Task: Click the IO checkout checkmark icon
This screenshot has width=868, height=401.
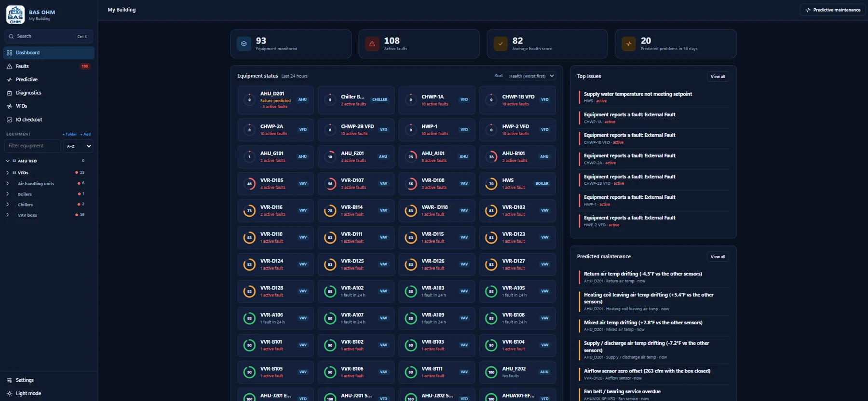Action: click(9, 120)
